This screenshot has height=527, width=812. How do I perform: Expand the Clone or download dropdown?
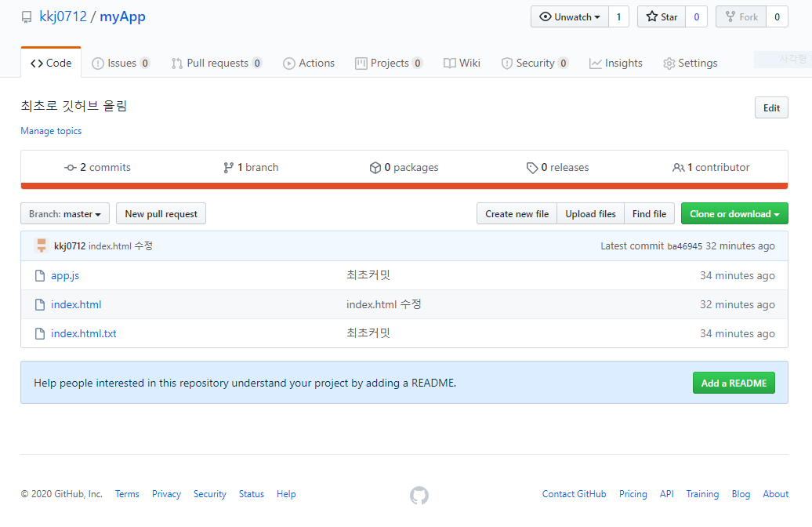pyautogui.click(x=734, y=213)
